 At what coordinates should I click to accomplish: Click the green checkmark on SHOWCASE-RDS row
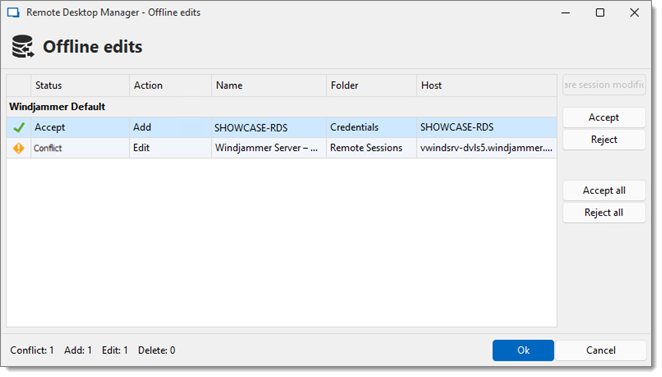pyautogui.click(x=19, y=127)
